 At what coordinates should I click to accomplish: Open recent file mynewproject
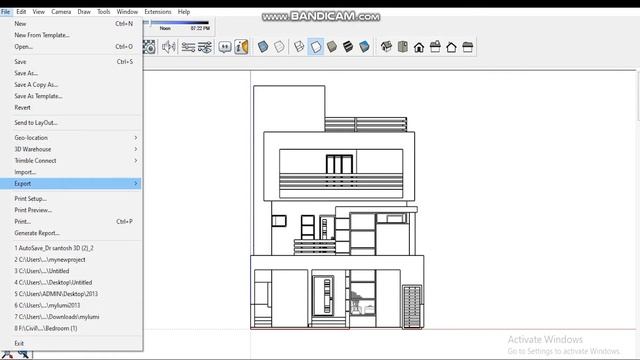pyautogui.click(x=71, y=260)
